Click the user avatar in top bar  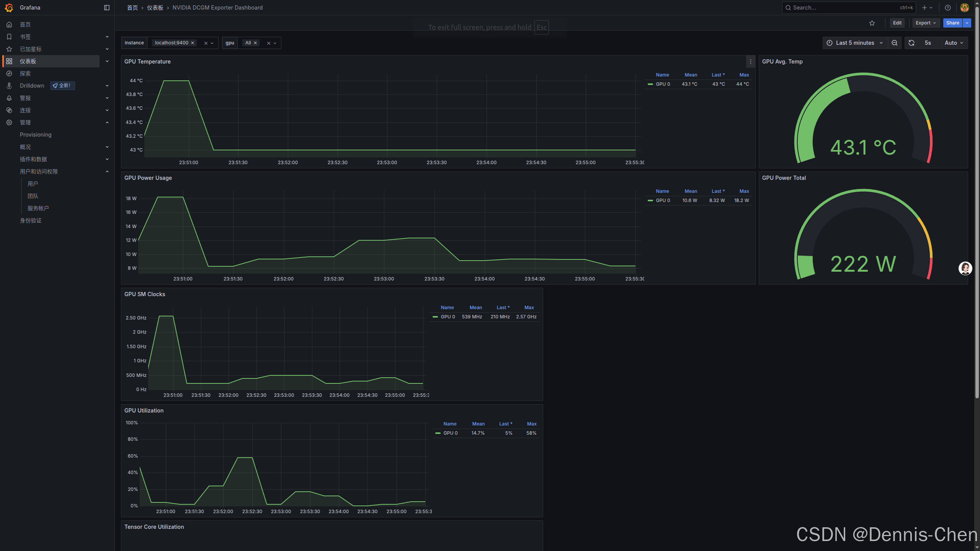[x=965, y=8]
